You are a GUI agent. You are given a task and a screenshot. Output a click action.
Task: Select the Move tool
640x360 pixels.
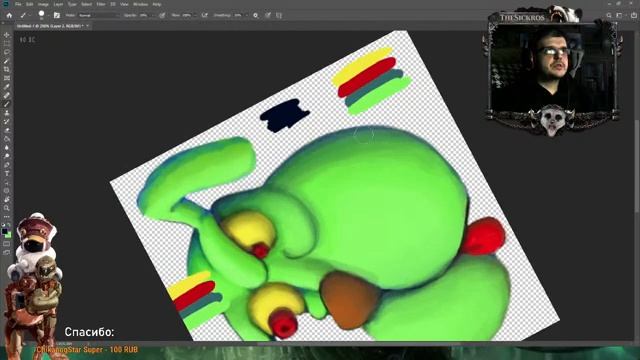(x=7, y=35)
